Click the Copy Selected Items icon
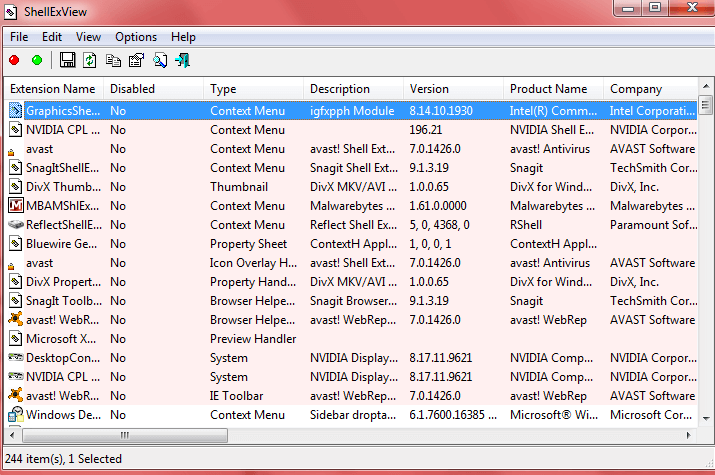 click(113, 60)
